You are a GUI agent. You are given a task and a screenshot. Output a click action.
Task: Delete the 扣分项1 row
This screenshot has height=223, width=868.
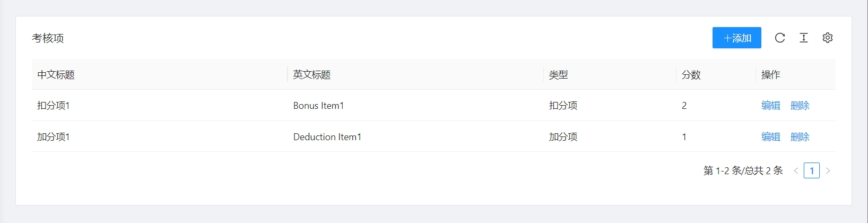(800, 106)
